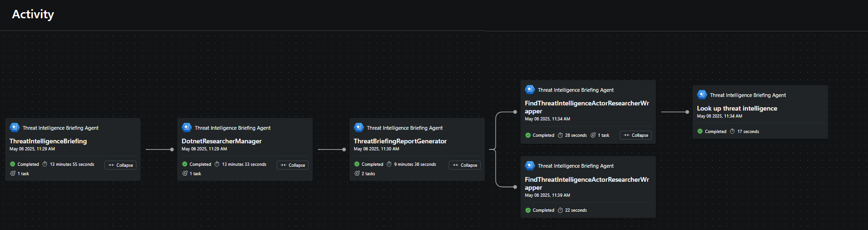Select the ThreatBriefingReportGenerator title
The width and height of the screenshot is (868, 230).
pos(400,141)
